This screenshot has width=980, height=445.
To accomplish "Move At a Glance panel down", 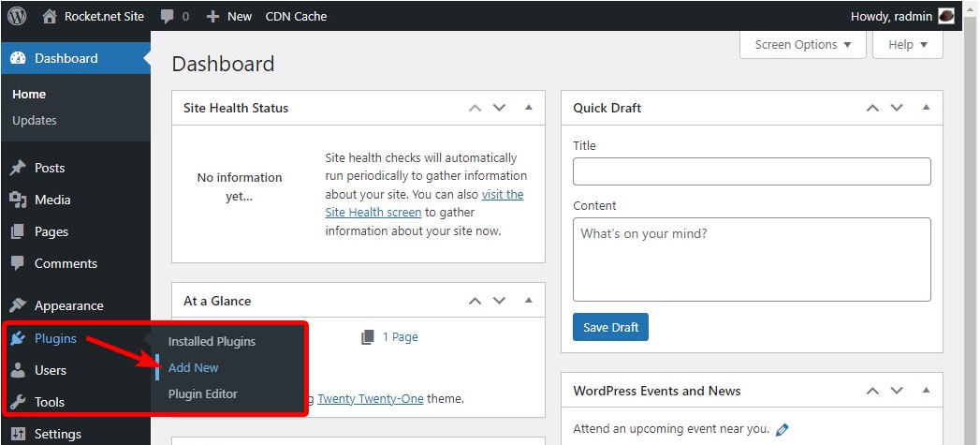I will (x=499, y=301).
